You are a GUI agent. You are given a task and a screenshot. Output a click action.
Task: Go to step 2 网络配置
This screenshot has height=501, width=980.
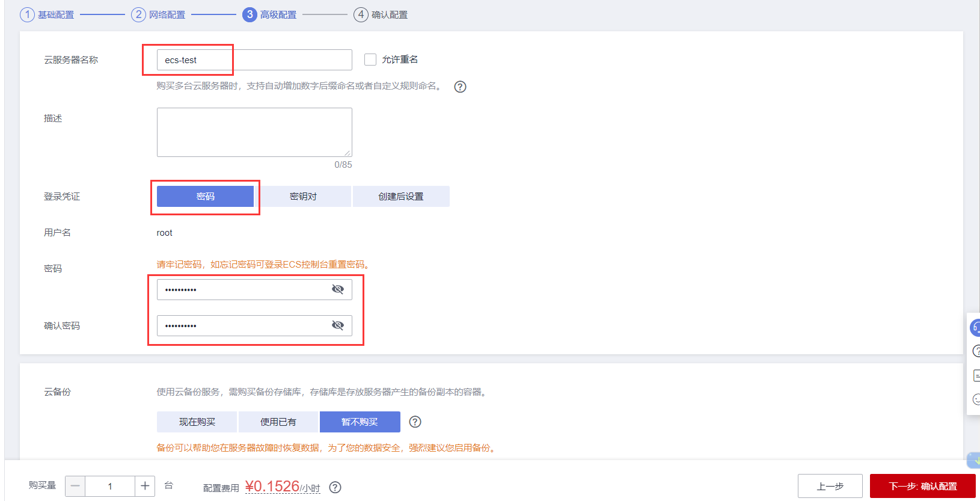click(158, 14)
